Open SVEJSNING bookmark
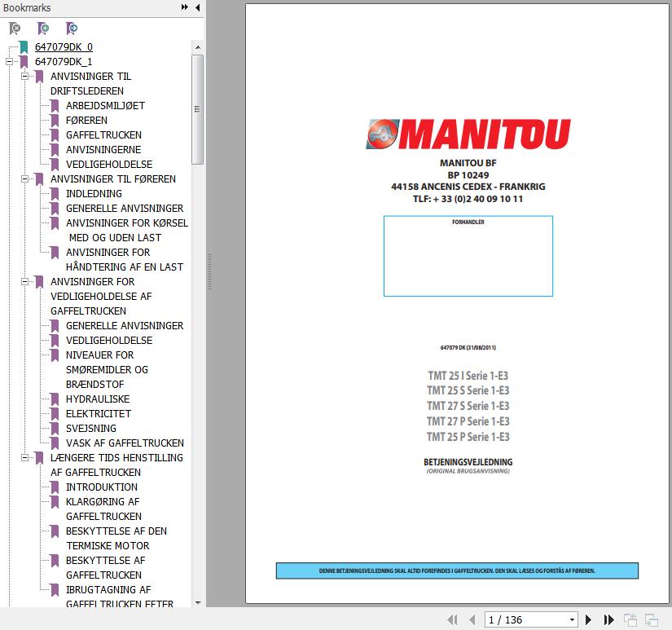 click(x=91, y=429)
